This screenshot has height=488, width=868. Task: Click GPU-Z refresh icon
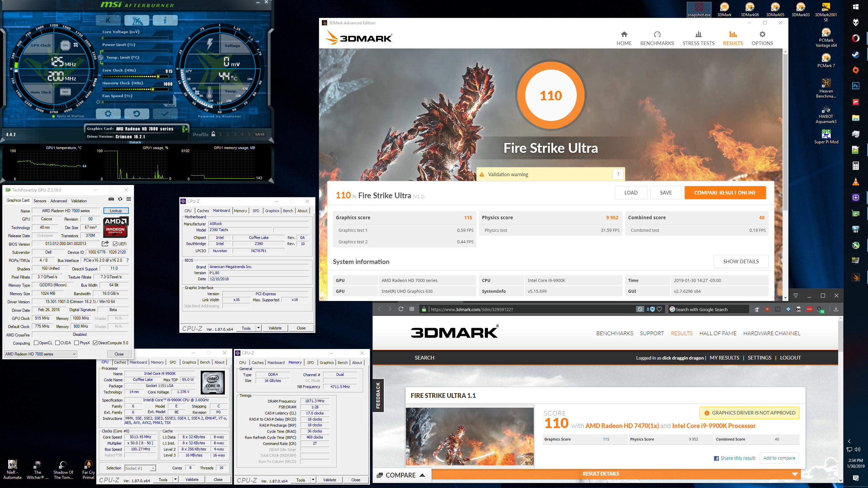120,199
